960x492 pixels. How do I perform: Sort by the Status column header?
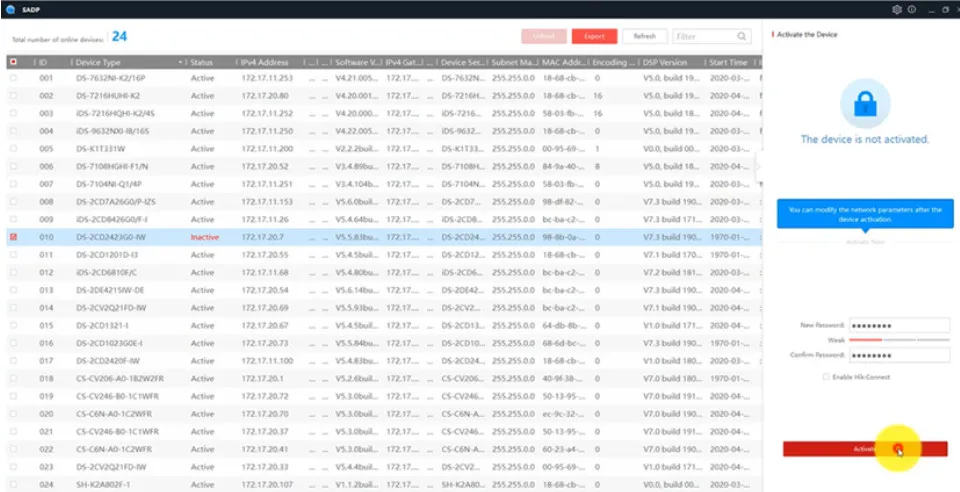[x=201, y=62]
